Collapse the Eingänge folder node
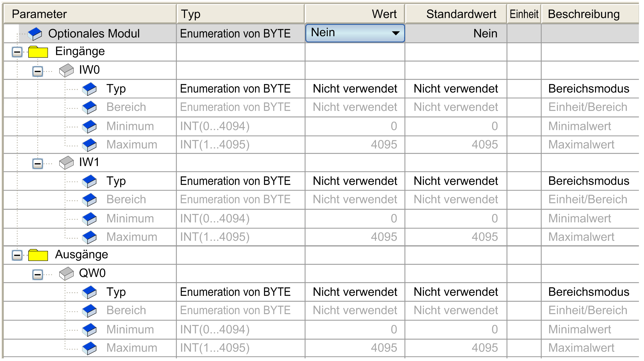This screenshot has height=361, width=644. (17, 52)
